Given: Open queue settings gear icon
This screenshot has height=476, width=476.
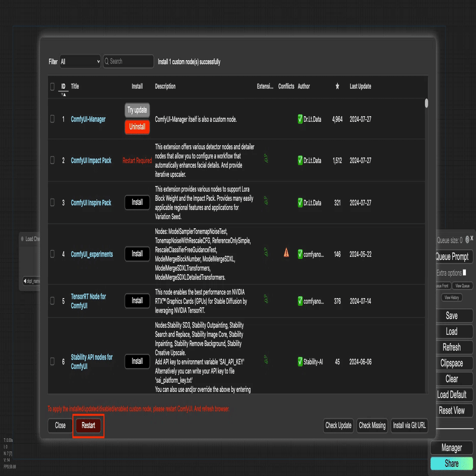Looking at the screenshot, I should [x=467, y=240].
